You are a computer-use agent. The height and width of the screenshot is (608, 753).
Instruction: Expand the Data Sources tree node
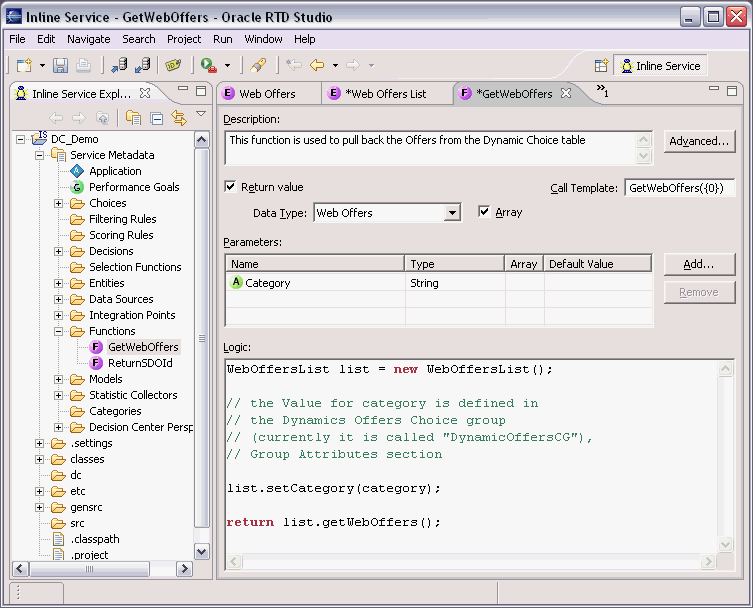pos(59,299)
